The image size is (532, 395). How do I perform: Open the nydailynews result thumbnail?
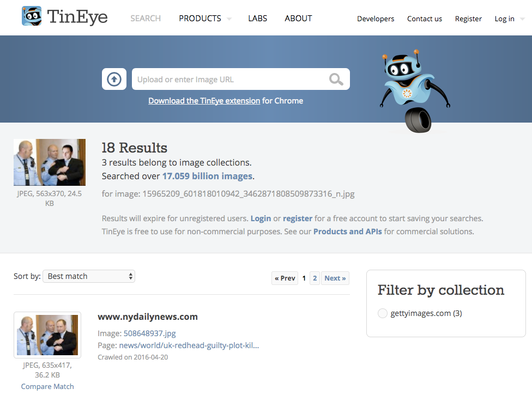(x=47, y=335)
